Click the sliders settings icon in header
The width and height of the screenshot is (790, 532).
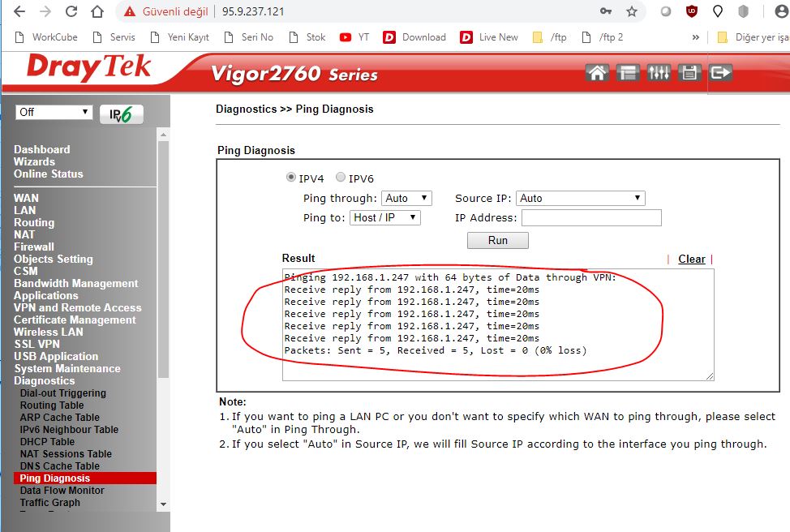659,73
